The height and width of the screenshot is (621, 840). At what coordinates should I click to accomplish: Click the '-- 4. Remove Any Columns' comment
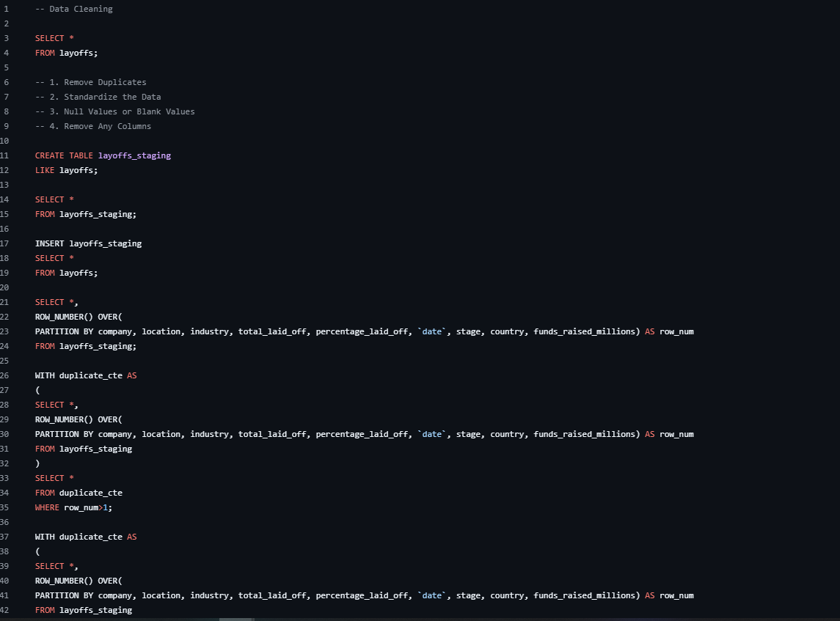click(x=93, y=126)
